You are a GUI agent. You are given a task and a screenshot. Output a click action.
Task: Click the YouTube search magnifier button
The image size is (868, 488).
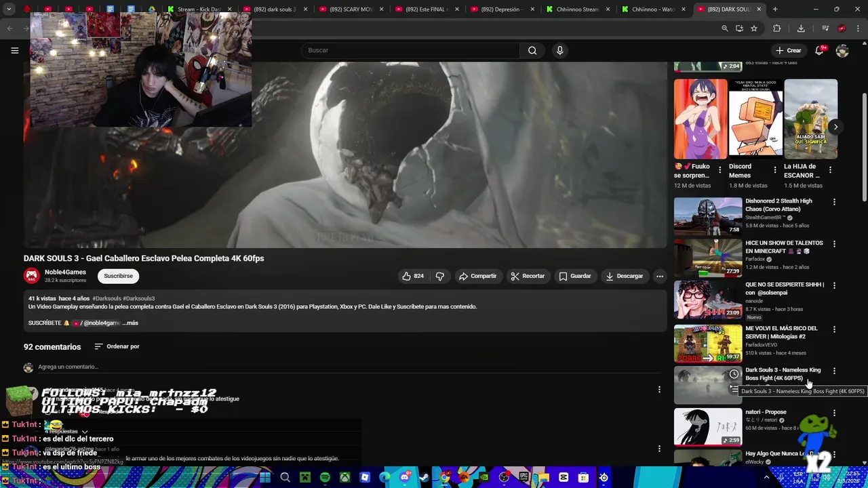coord(532,50)
